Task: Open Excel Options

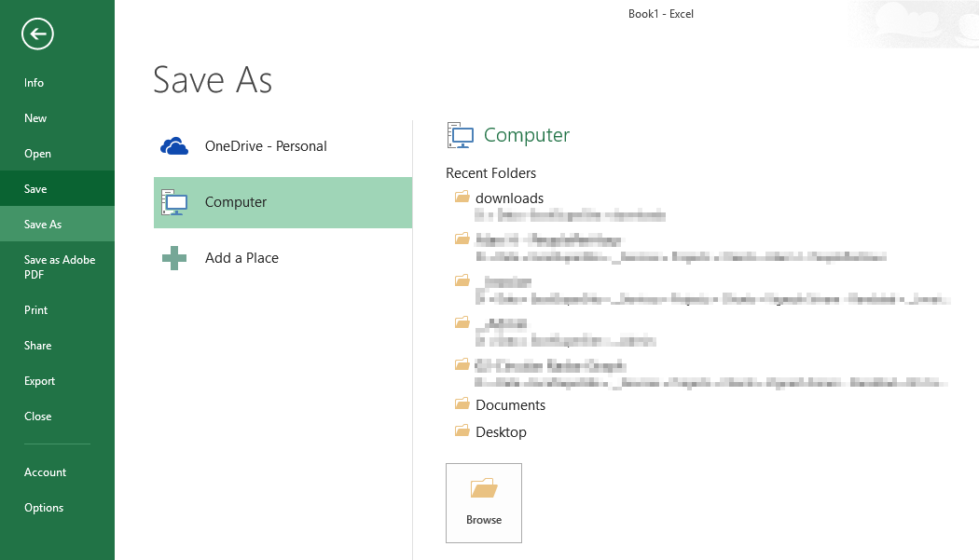Action: click(x=58, y=508)
